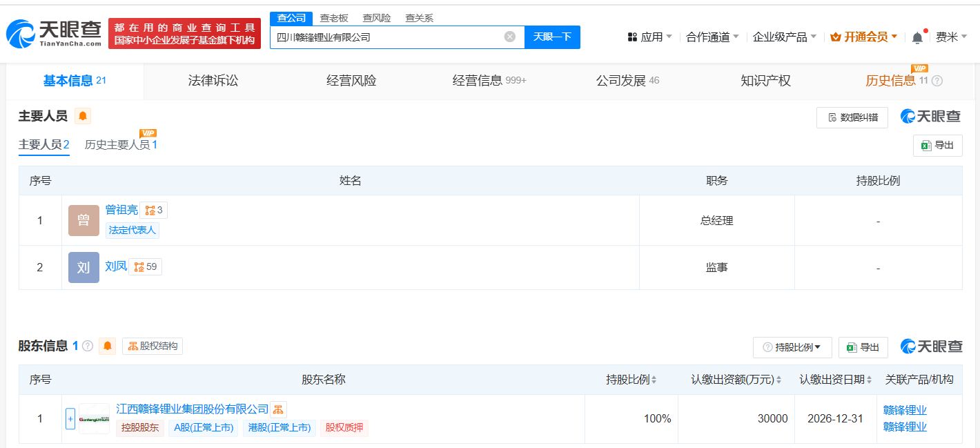Open 曾祖亮's relation graph icon
Image resolution: width=980 pixels, height=448 pixels.
point(153,211)
